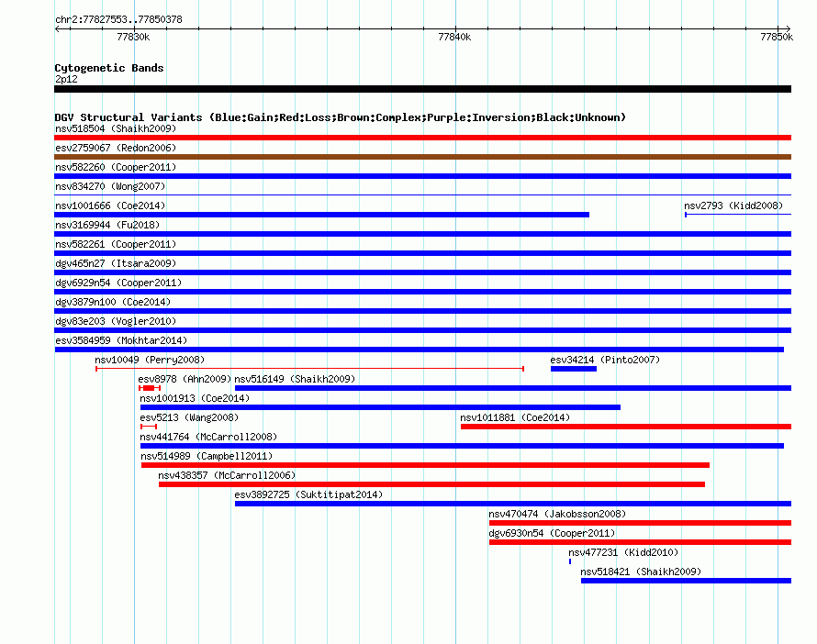The image size is (817, 644).
Task: Click the nsv518421 blue gain bar
Action: coord(687,581)
